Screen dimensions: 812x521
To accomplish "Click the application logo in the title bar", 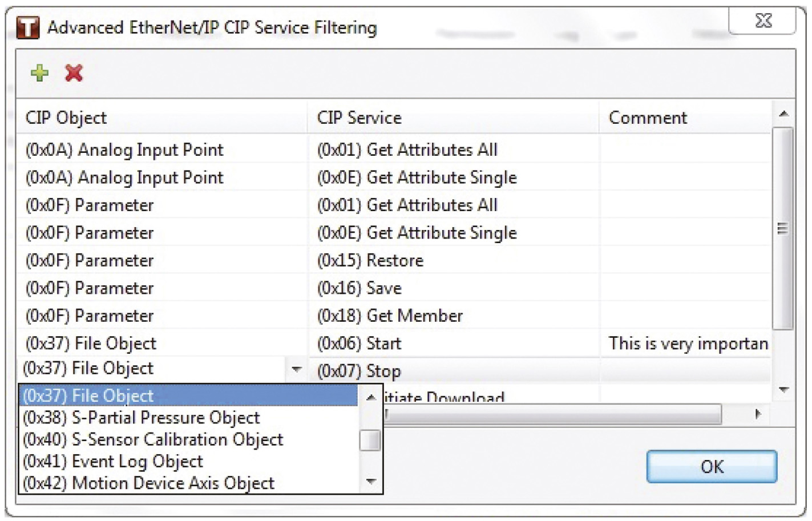I will (x=27, y=27).
